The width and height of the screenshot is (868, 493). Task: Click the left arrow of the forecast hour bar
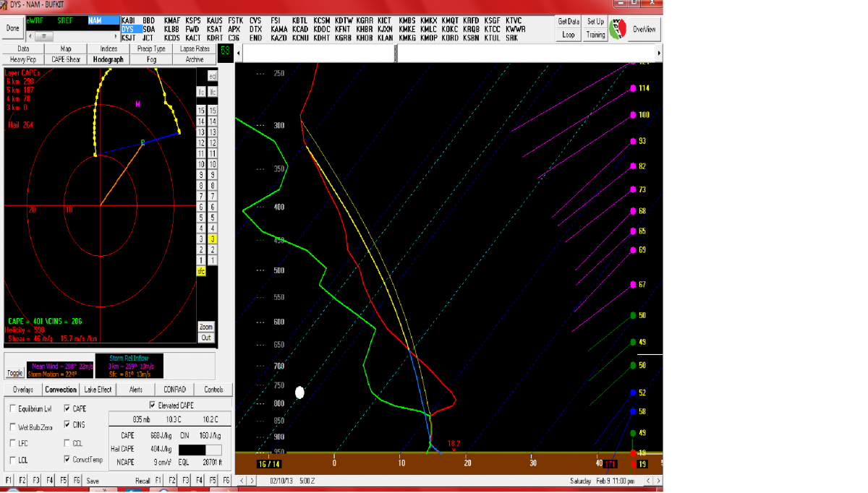239,53
